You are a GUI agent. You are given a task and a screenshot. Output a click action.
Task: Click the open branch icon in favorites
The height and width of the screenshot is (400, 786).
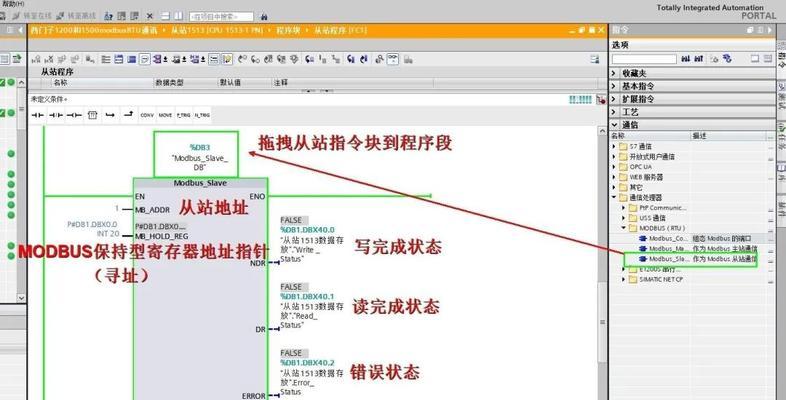[x=110, y=115]
